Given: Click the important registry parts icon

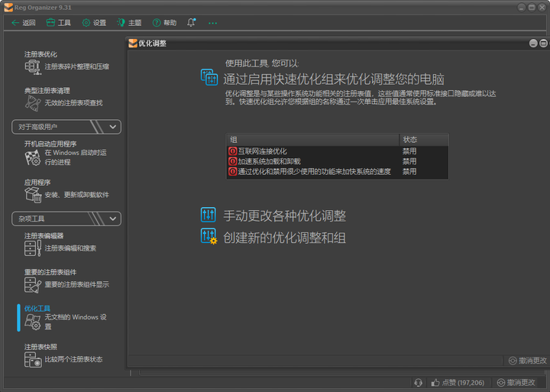Looking at the screenshot, I should [33, 284].
